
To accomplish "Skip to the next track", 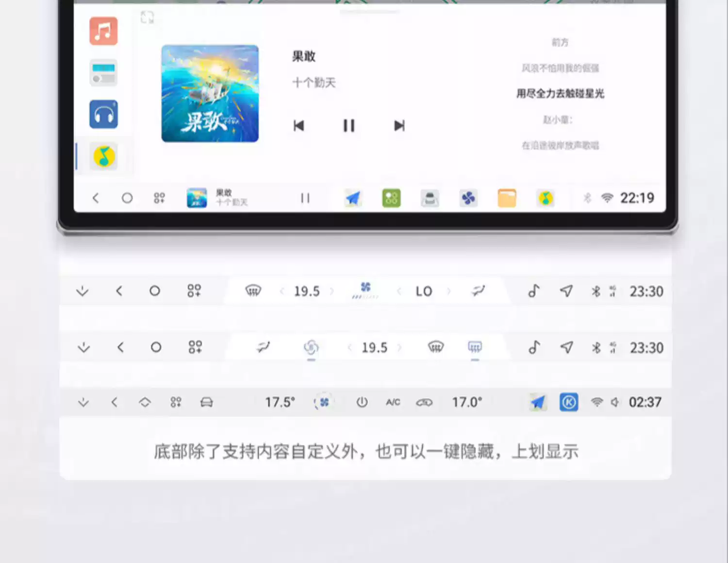I will pos(399,126).
